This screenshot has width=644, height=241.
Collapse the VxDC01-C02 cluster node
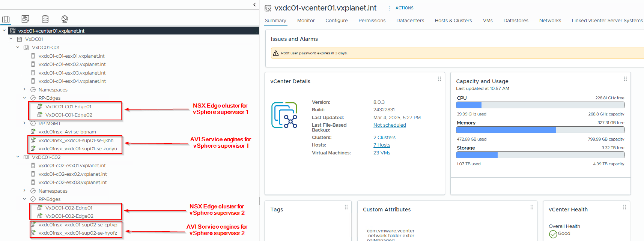pyautogui.click(x=18, y=157)
